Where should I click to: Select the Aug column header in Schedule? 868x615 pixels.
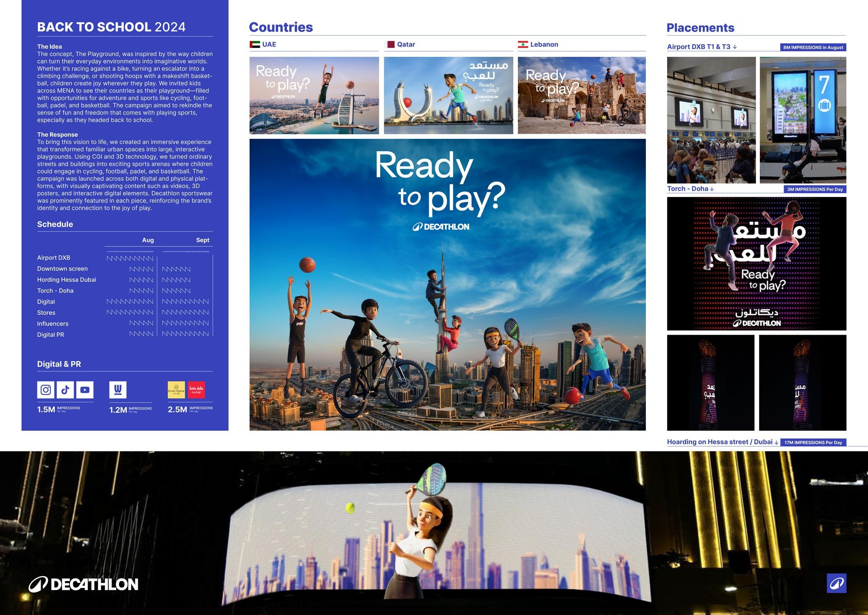[x=148, y=240]
